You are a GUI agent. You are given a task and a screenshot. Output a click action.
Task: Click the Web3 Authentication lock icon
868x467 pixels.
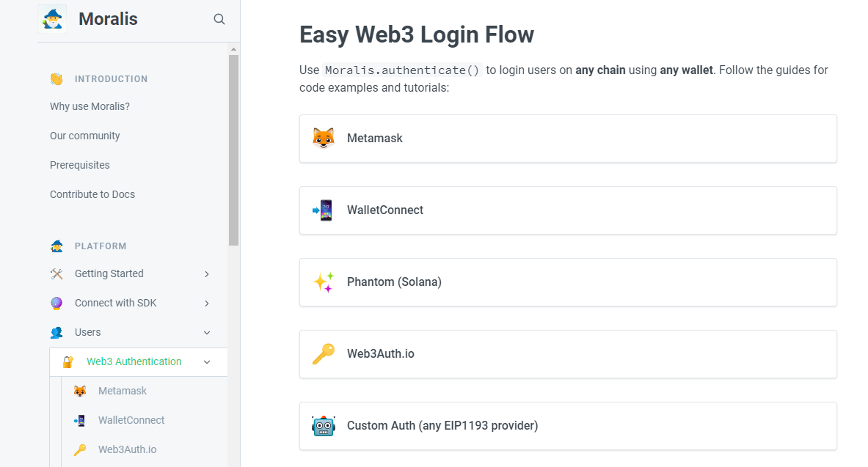tap(68, 361)
